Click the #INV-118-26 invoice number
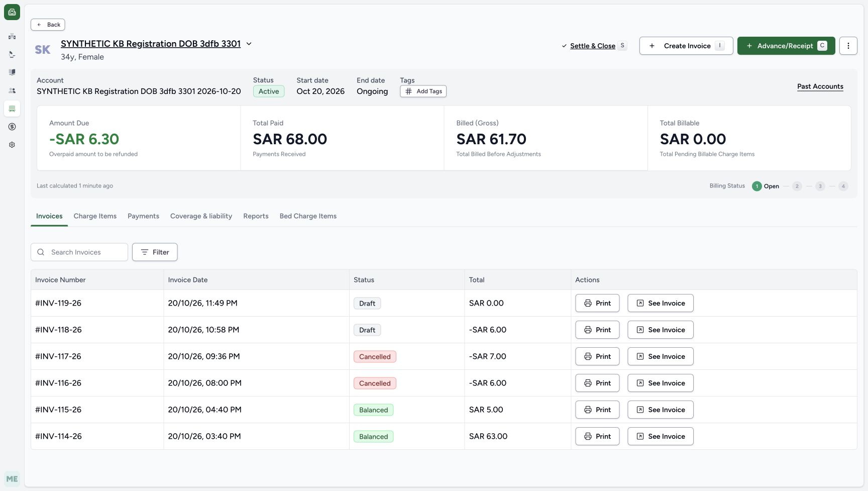Viewport: 868px width, 491px height. point(58,330)
